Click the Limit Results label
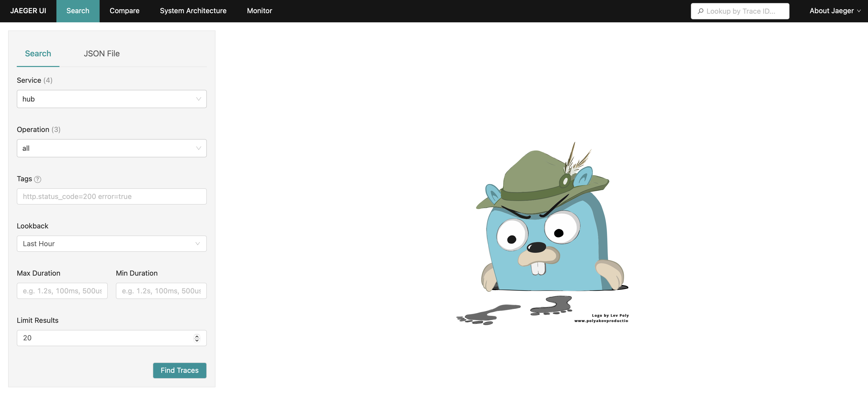The image size is (868, 401). point(37,320)
